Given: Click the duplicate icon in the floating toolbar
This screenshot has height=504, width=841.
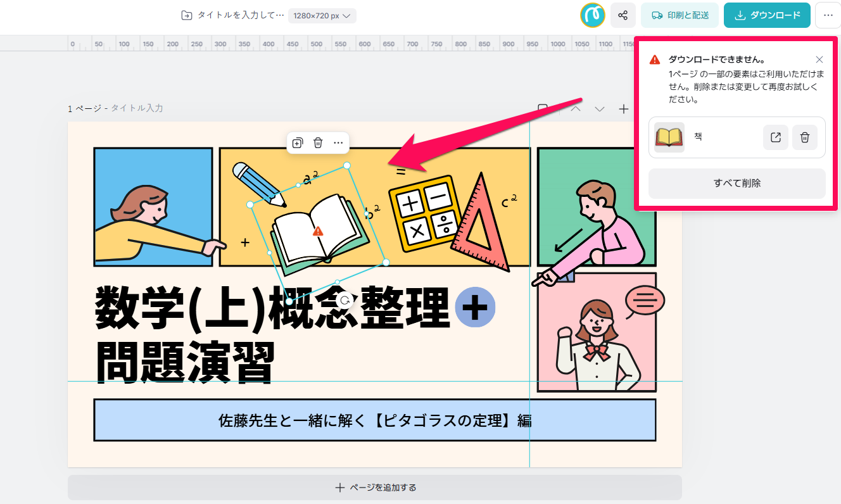Looking at the screenshot, I should click(x=298, y=143).
